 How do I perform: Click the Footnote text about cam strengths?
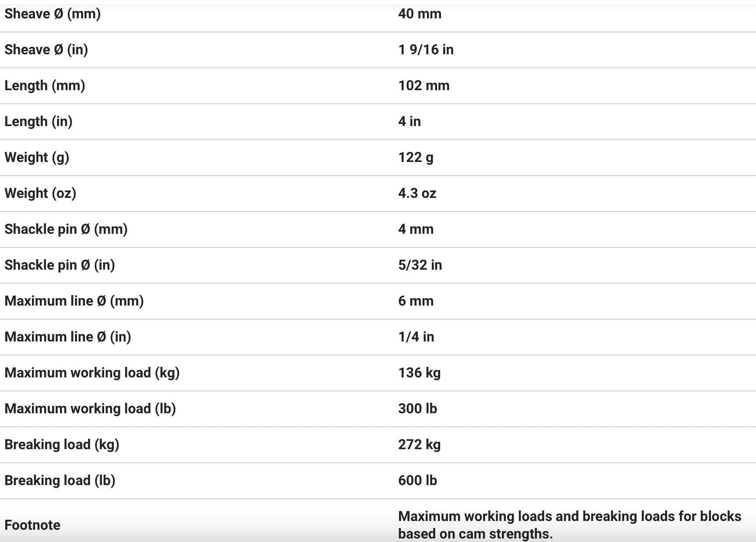569,525
